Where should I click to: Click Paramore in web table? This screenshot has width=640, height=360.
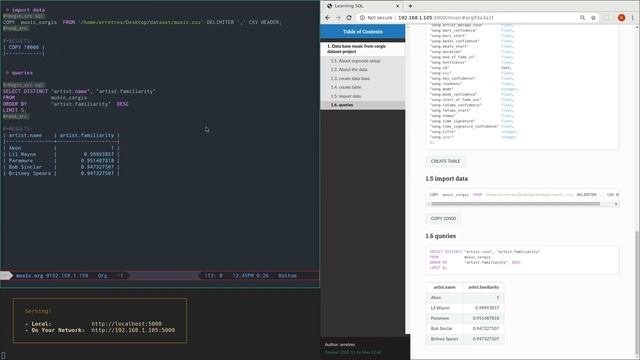coord(444,318)
